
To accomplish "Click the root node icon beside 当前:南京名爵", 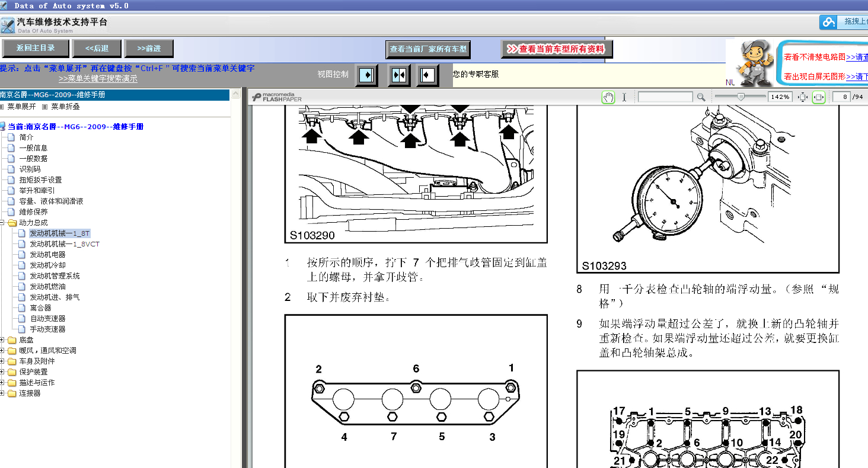I will (x=3, y=126).
